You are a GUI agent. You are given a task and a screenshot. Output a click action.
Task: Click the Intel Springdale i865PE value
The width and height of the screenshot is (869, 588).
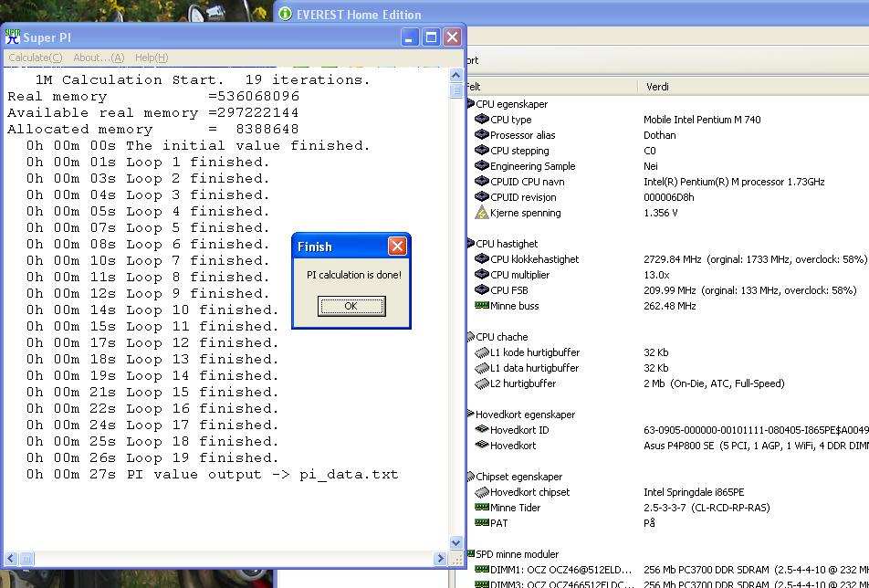[x=694, y=491]
